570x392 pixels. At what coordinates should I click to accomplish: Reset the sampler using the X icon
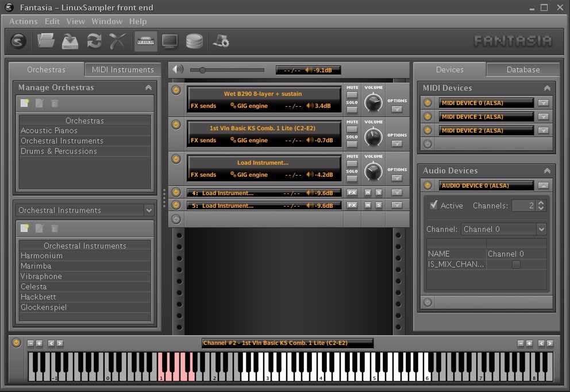coord(119,41)
